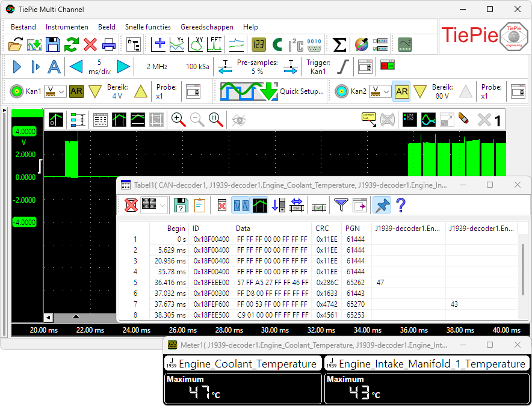Viewport: 532px width, 406px height.
Task: Click the blue floppy disk Save icon
Action: click(53, 45)
